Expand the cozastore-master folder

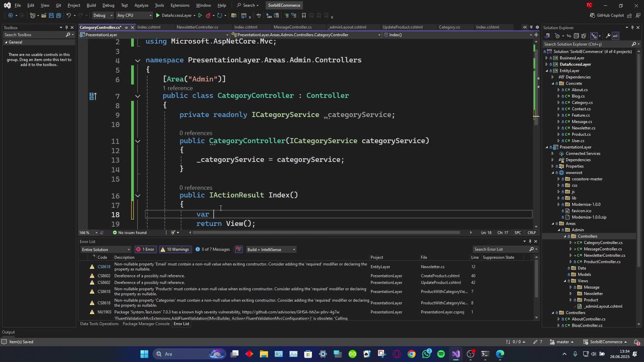click(558, 179)
